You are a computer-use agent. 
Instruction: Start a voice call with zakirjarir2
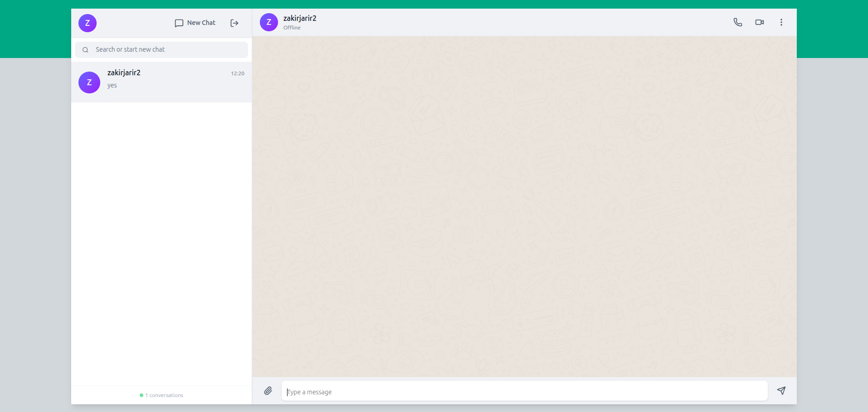point(737,22)
